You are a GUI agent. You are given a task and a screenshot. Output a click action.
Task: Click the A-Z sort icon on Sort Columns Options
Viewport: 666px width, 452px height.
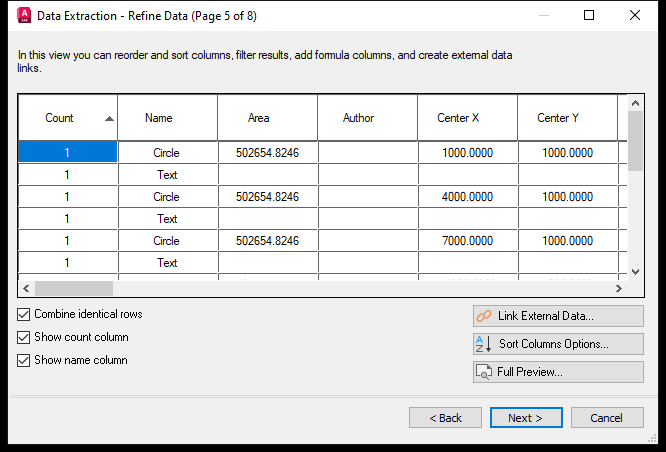(483, 344)
